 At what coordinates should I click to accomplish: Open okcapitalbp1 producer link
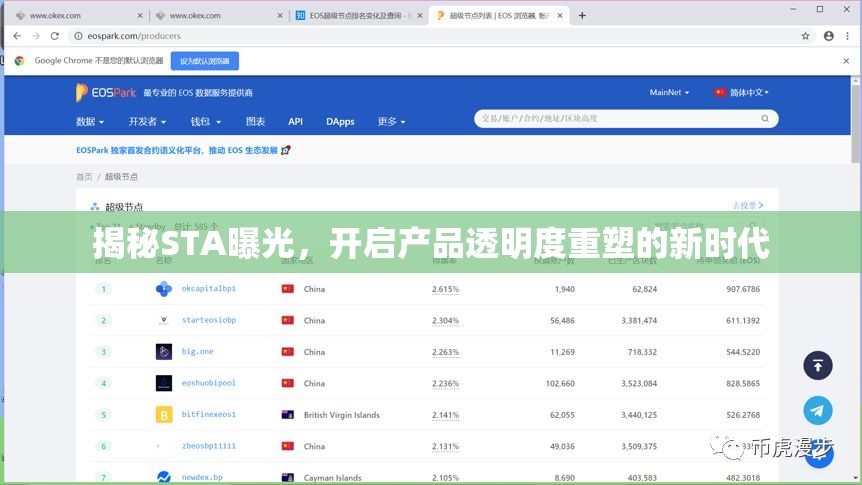[209, 288]
